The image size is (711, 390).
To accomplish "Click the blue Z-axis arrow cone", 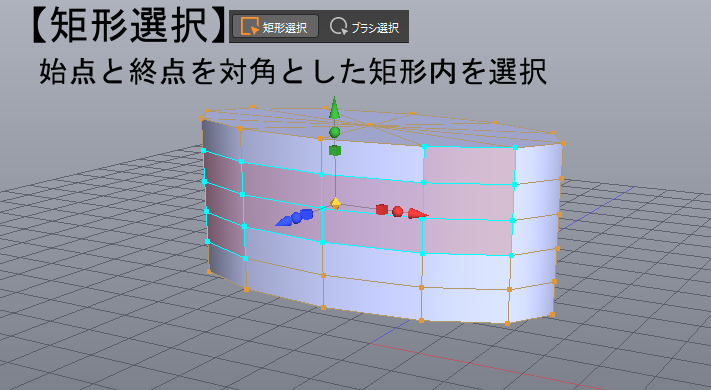I will click(x=284, y=221).
